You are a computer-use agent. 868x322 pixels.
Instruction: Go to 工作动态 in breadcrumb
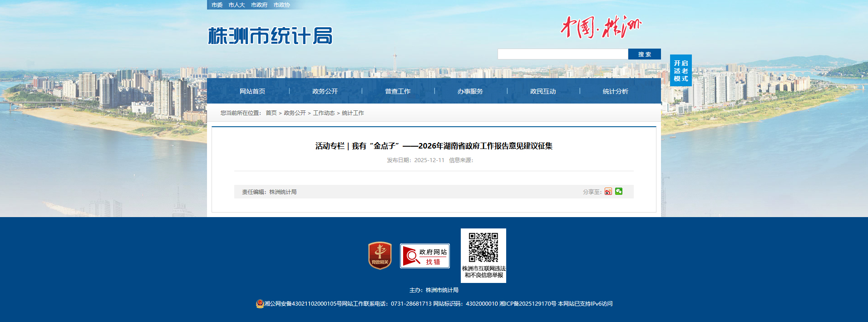point(324,113)
